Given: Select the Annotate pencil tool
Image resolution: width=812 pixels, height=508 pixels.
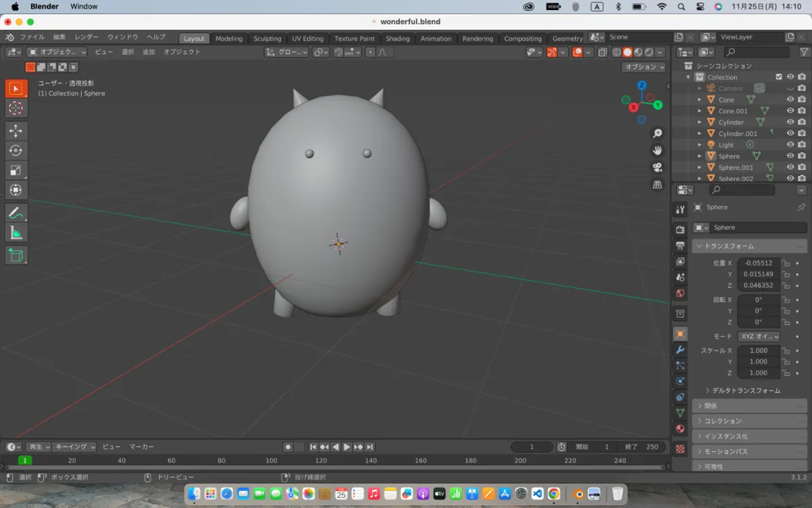Looking at the screenshot, I should pos(16,213).
